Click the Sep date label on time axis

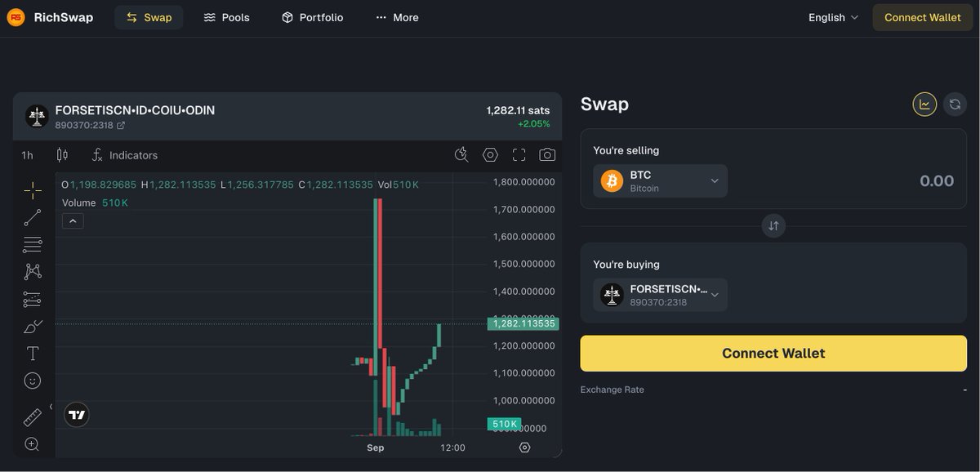pyautogui.click(x=376, y=448)
